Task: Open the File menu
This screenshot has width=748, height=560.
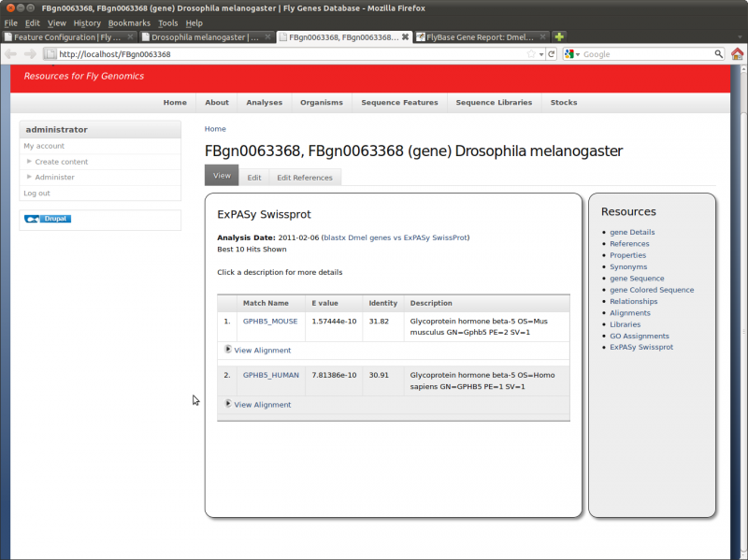Action: 10,22
